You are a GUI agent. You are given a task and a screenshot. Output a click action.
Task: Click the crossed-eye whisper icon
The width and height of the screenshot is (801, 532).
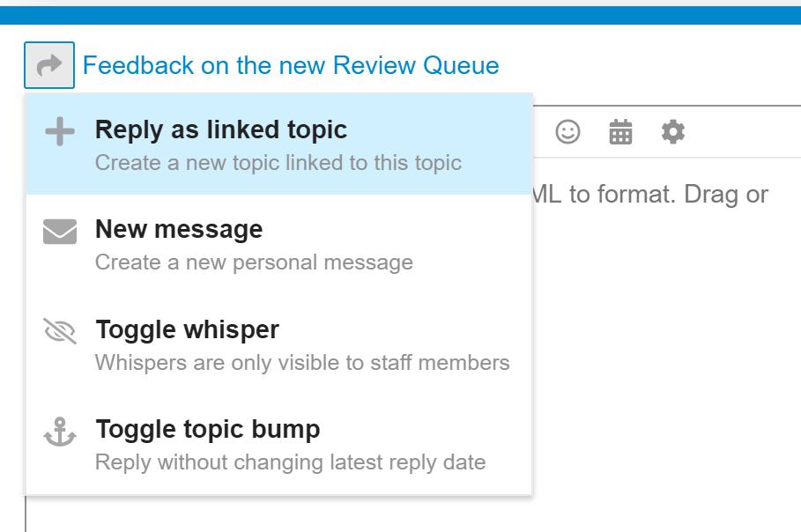tap(59, 332)
